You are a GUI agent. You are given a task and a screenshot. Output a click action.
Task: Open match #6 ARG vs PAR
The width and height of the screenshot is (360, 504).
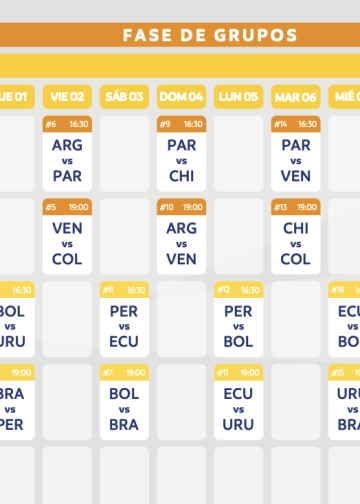pos(67,154)
